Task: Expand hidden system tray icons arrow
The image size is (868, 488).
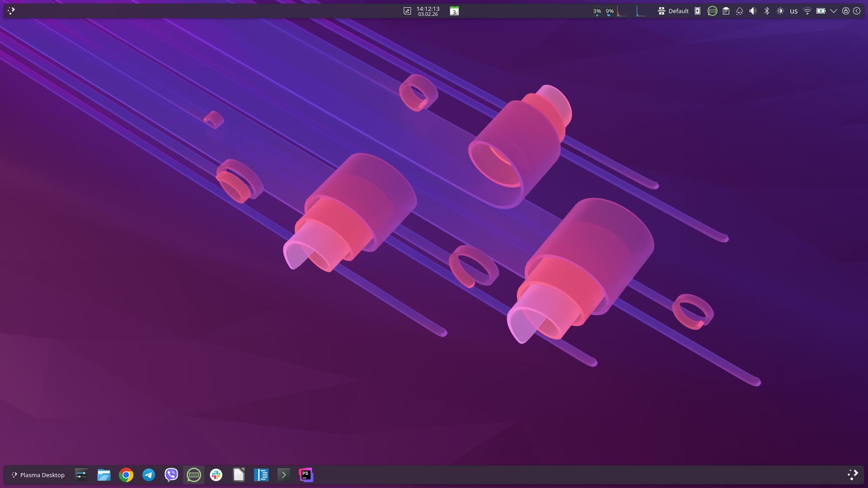Action: (833, 11)
